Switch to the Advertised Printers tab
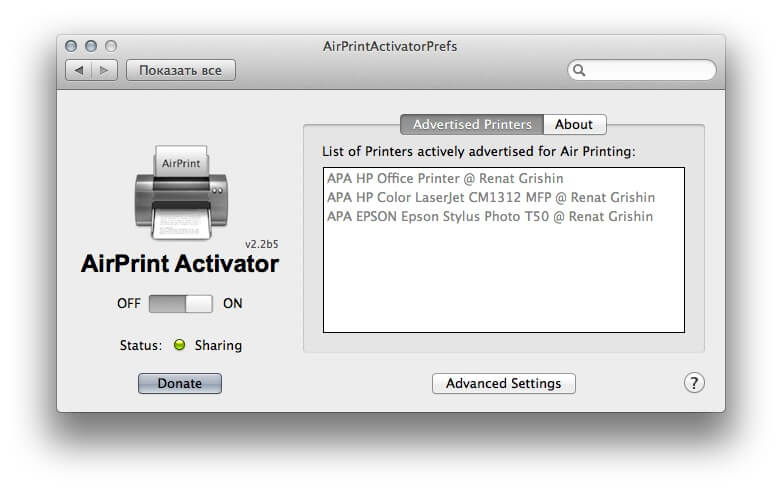 tap(472, 124)
